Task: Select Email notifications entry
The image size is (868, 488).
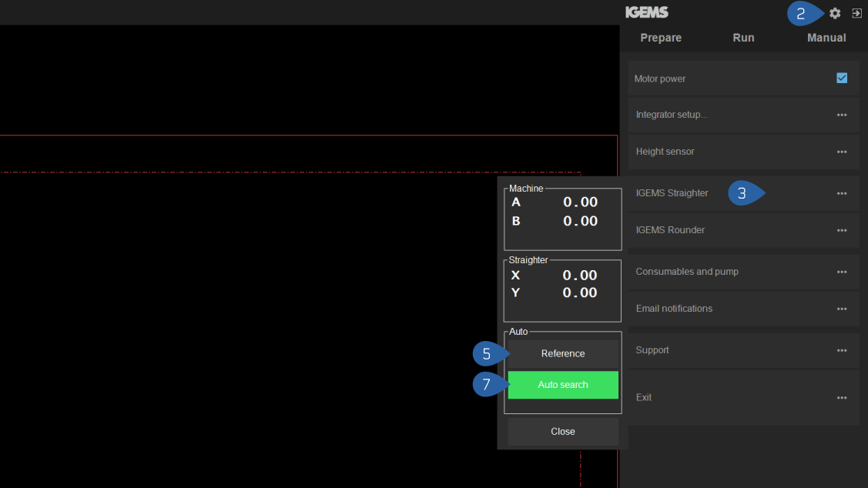Action: [743, 309]
